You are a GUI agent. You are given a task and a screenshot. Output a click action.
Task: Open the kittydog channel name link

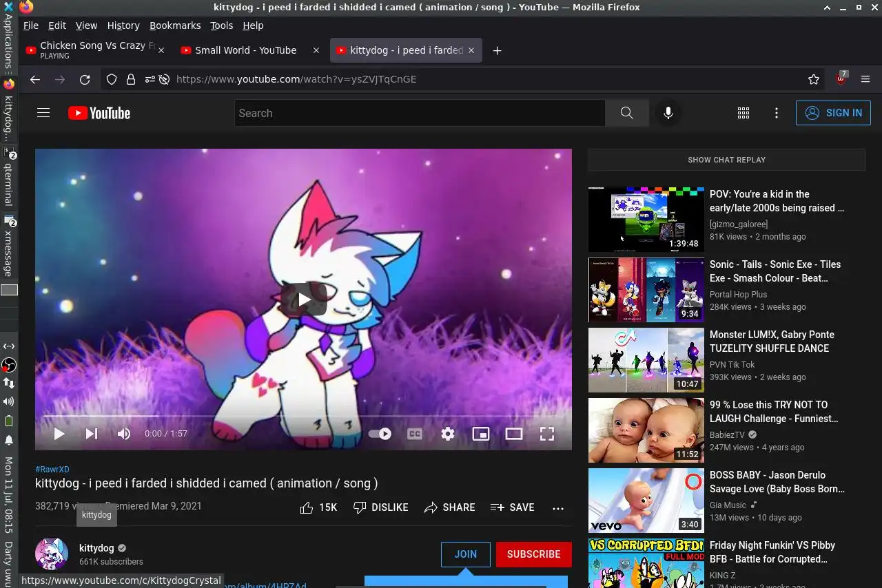(x=96, y=548)
